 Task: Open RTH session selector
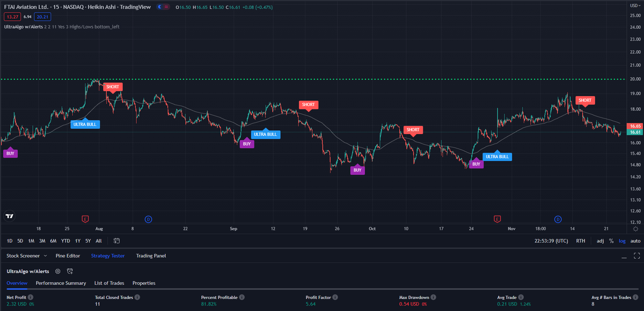tap(581, 241)
